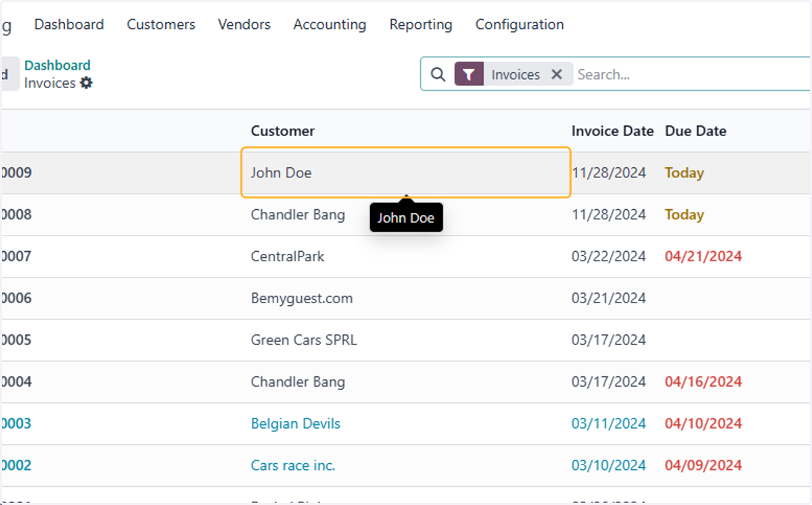Click the due date 04/09/2024
The height and width of the screenshot is (505, 812).
coord(703,466)
